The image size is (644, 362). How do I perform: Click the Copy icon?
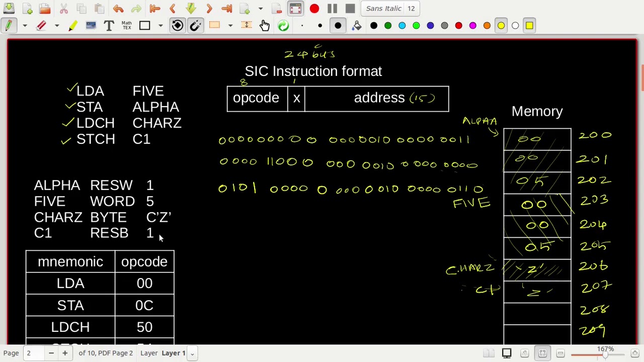point(82,9)
